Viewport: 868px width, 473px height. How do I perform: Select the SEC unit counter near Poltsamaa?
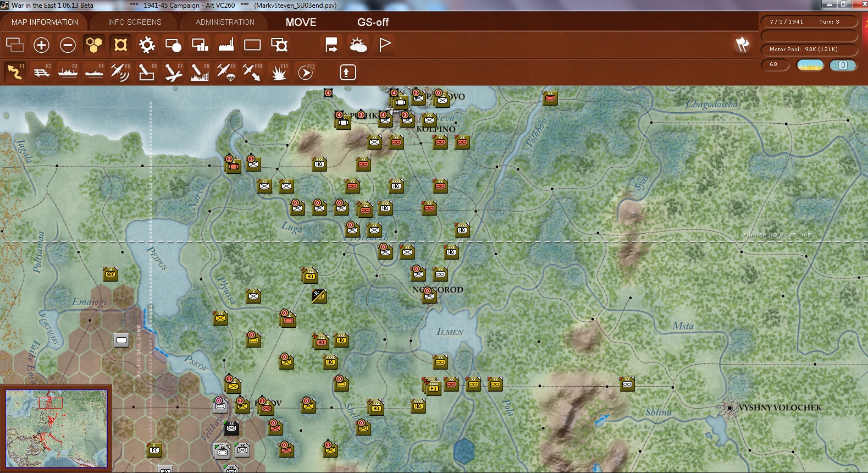(110, 273)
